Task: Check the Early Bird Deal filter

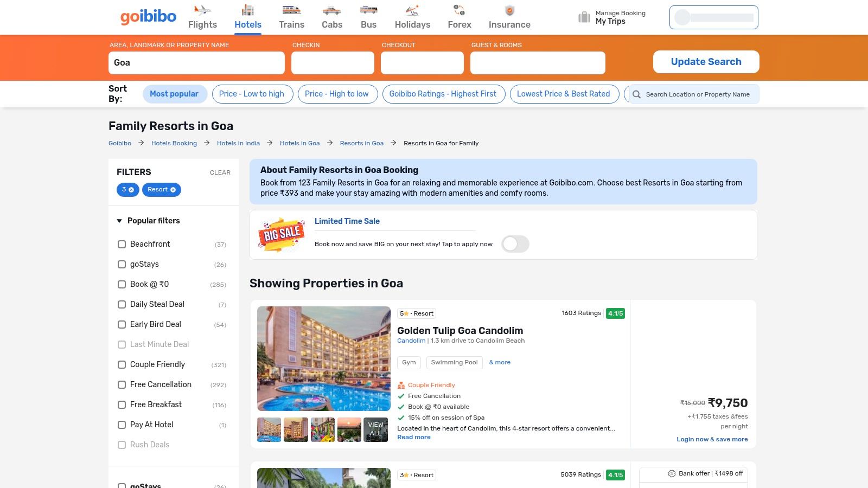Action: 122,325
